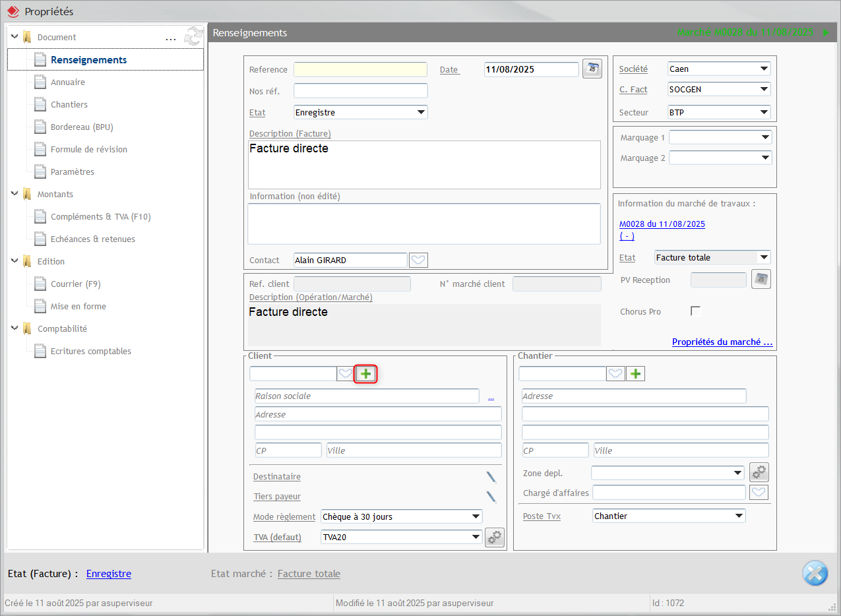Open the calendar picker next to Date field
The height and width of the screenshot is (616, 841).
tap(592, 69)
